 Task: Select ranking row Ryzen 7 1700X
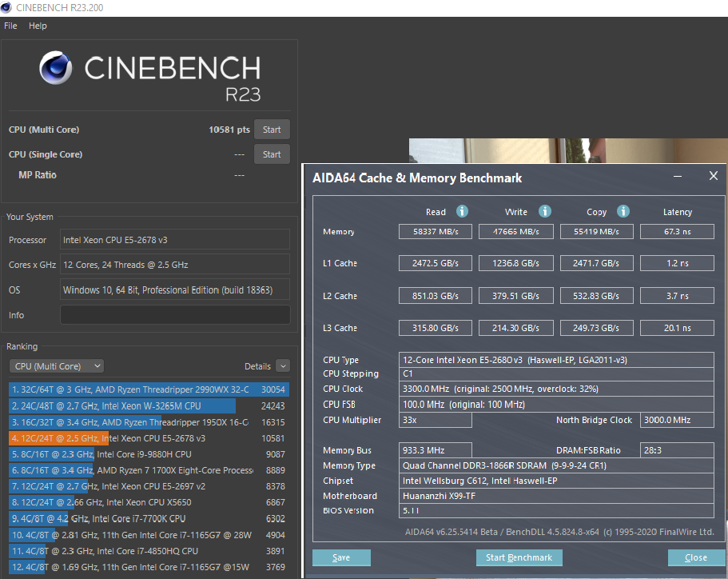(149, 470)
